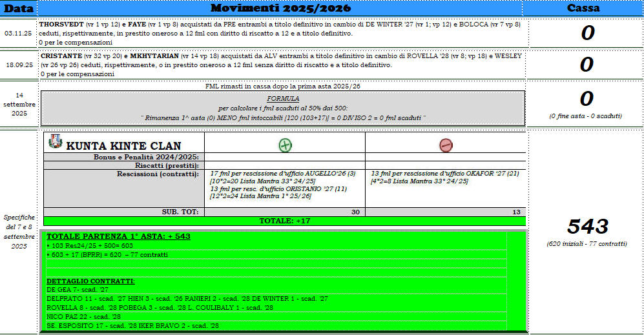The height and width of the screenshot is (335, 644).
Task: Click the DETTAGLIO CONTRATTI heading
Action: tap(90, 281)
